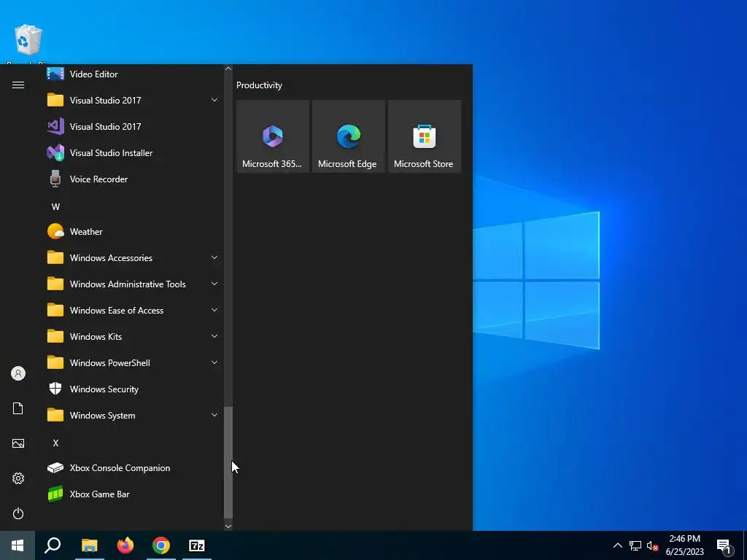This screenshot has width=747, height=560.
Task: Click the Windows Kits folder icon
Action: point(55,336)
